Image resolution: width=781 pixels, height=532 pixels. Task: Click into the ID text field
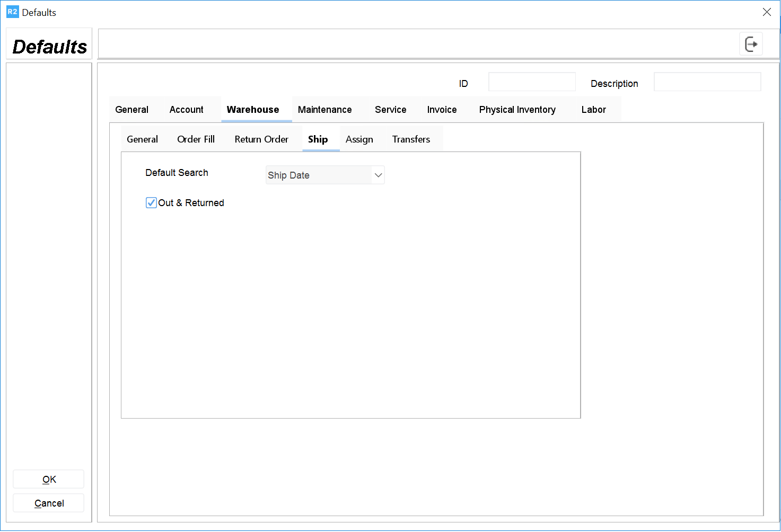[532, 82]
